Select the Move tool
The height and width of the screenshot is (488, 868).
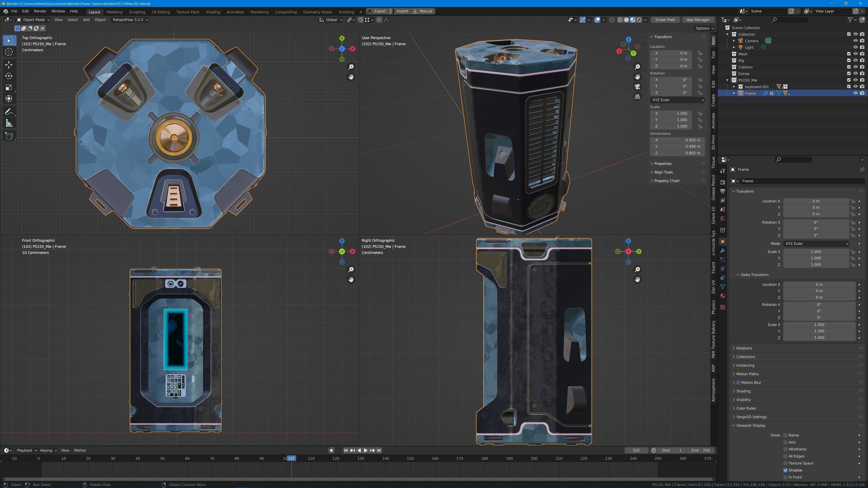9,65
